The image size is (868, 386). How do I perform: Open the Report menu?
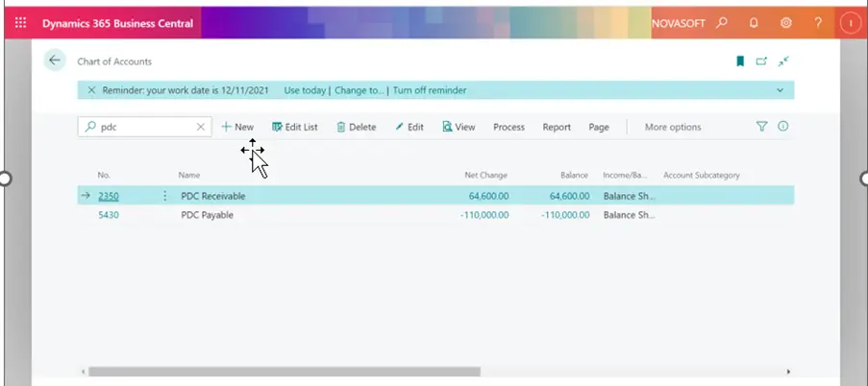[x=557, y=127]
